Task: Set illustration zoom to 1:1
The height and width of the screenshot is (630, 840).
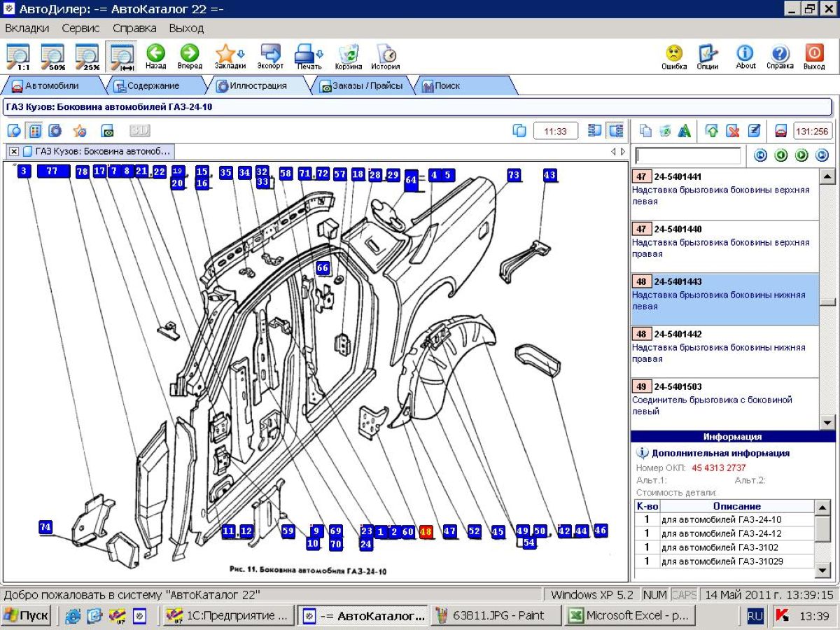Action: tap(17, 57)
